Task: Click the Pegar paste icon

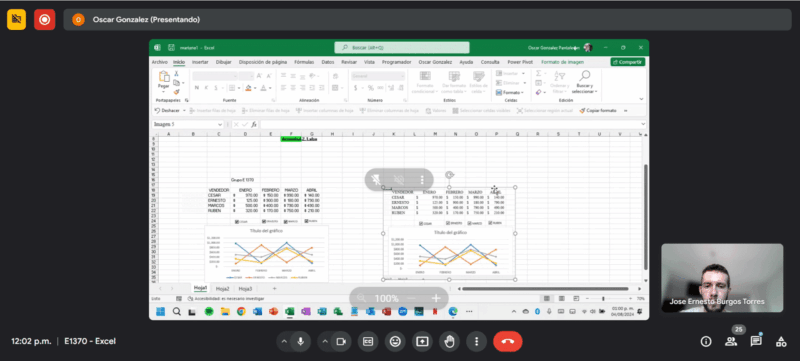Action: [164, 77]
